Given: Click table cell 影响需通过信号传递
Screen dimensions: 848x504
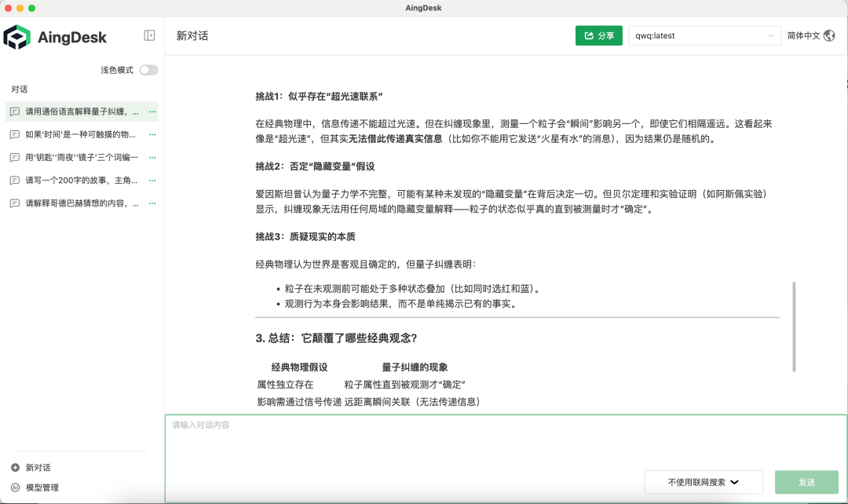Looking at the screenshot, I should pyautogui.click(x=299, y=402).
